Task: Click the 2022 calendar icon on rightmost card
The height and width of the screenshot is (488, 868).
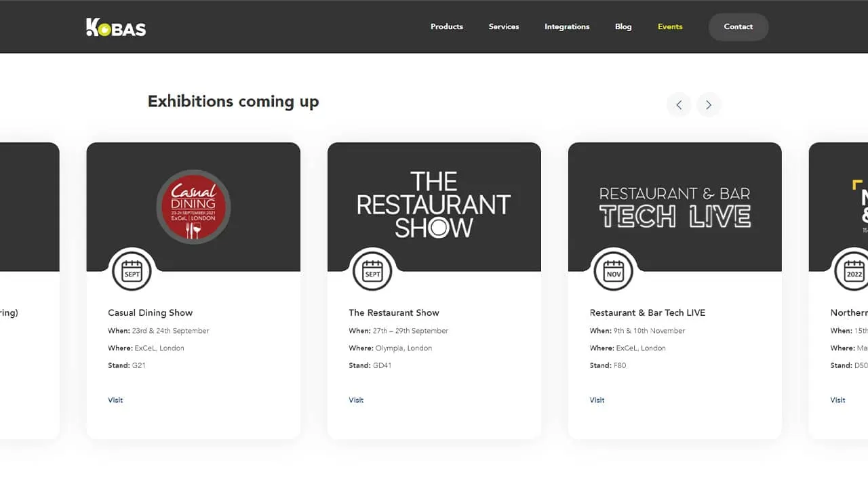Action: click(853, 271)
